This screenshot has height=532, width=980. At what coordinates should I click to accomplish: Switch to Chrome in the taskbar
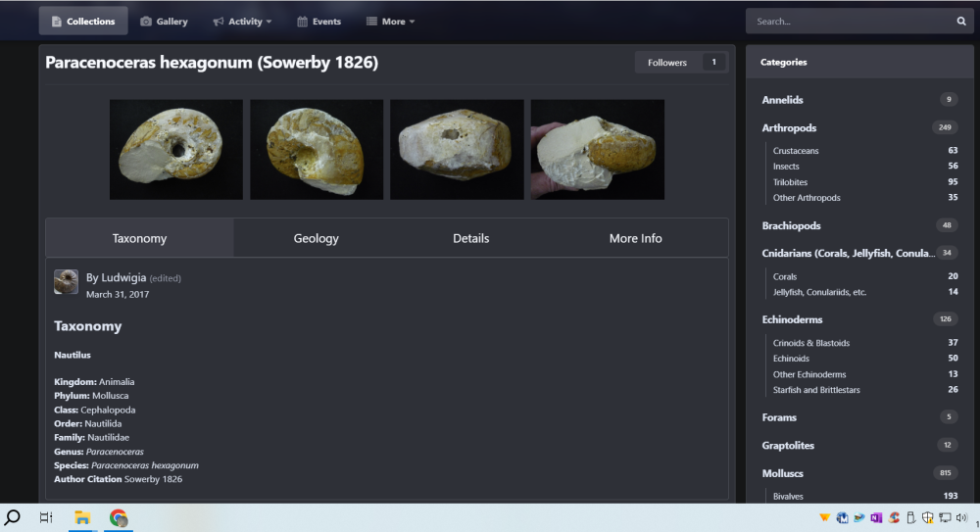pos(119,517)
